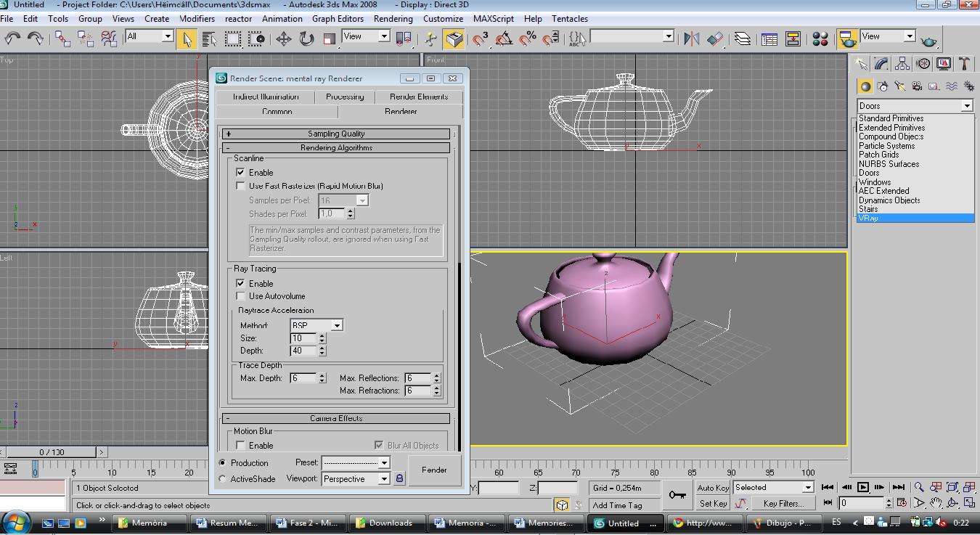Activate the Select and Rotate tool
The height and width of the screenshot is (535, 980).
tap(306, 38)
